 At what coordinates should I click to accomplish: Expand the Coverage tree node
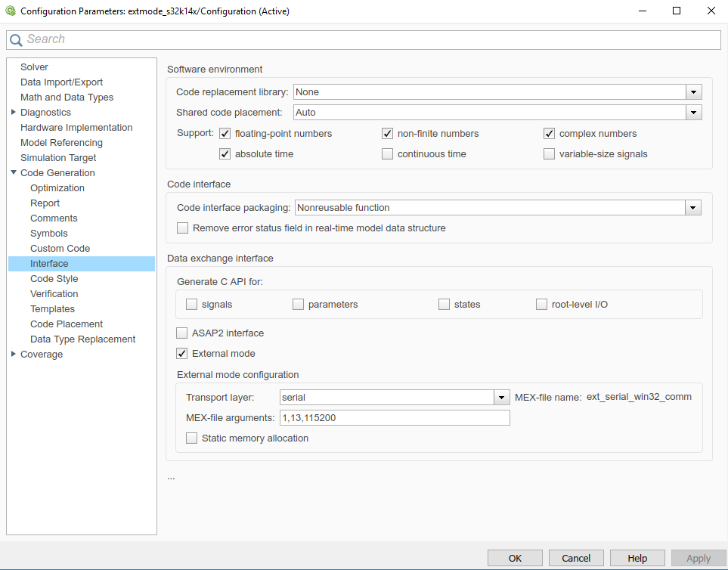tap(14, 354)
